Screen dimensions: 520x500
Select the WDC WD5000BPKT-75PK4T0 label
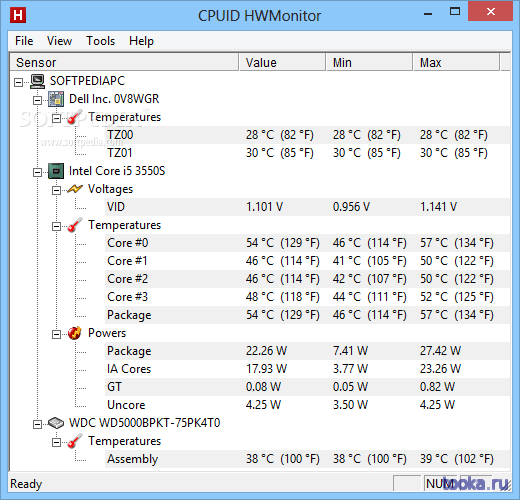(144, 423)
